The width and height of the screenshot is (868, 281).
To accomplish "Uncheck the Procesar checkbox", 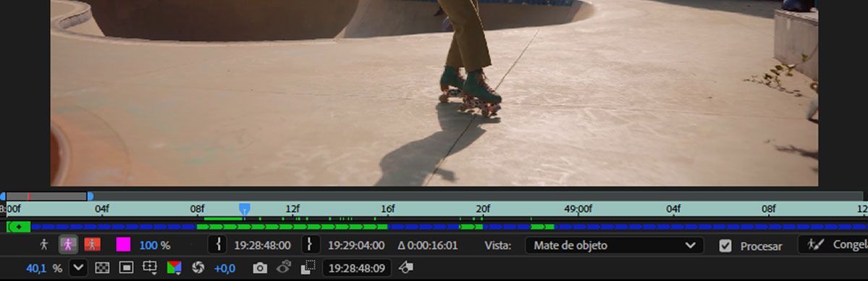I will pos(725,246).
